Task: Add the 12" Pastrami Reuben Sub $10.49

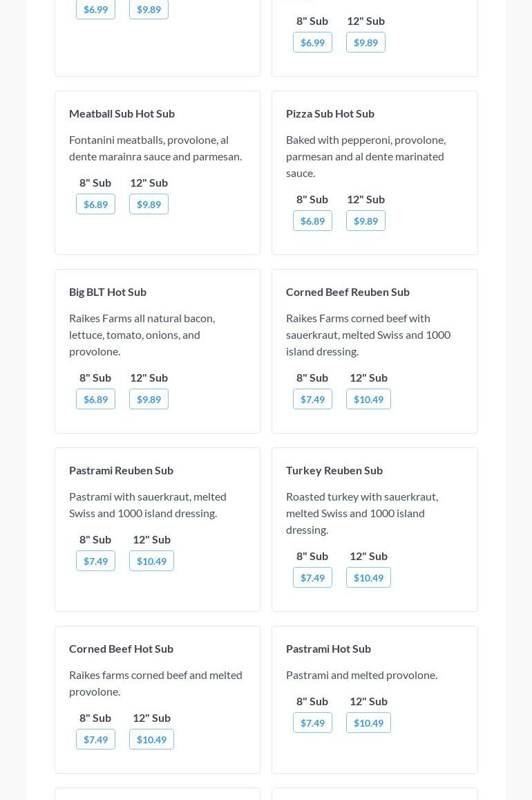Action: [x=151, y=561]
